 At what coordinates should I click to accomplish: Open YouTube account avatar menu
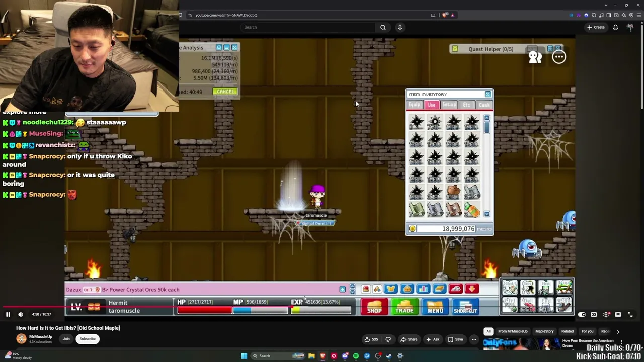(630, 27)
